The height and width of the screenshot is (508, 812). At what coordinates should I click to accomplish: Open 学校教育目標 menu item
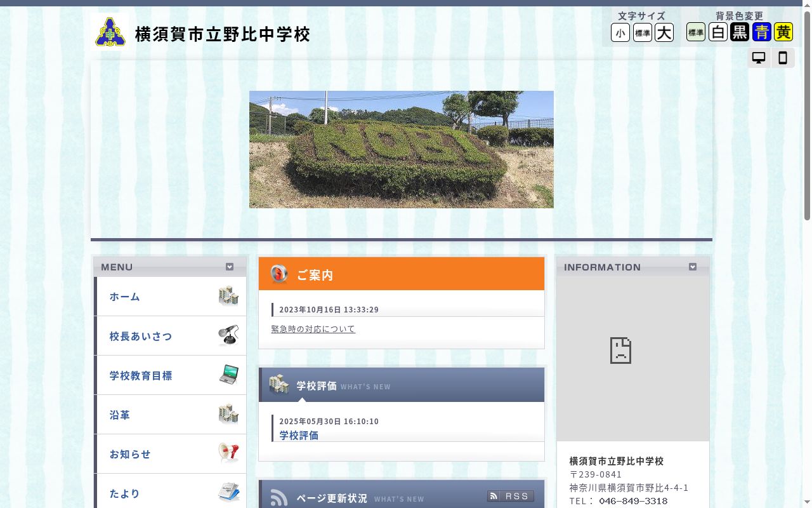tap(170, 375)
